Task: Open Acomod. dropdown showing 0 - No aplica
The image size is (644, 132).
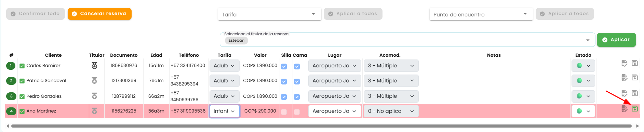Action: [x=391, y=111]
